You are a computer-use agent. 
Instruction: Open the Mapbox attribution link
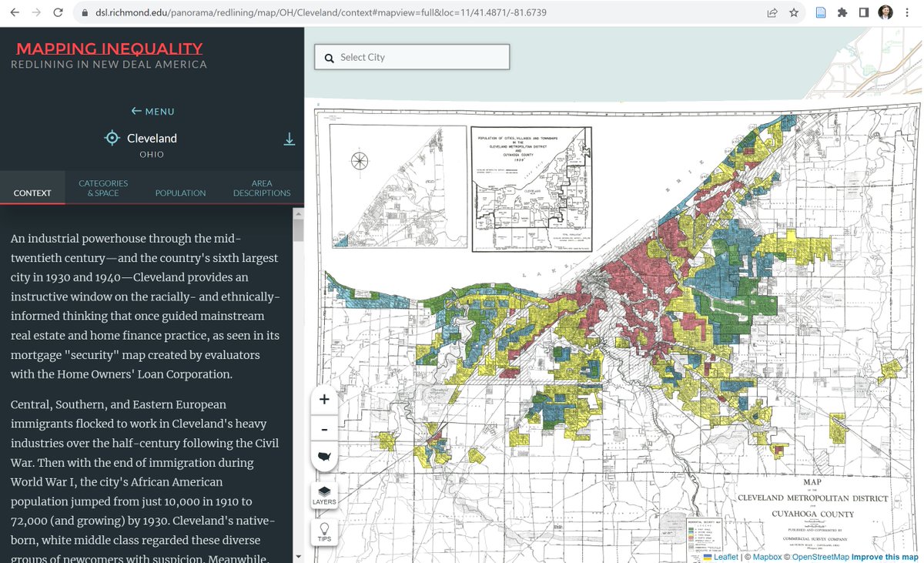pos(767,557)
